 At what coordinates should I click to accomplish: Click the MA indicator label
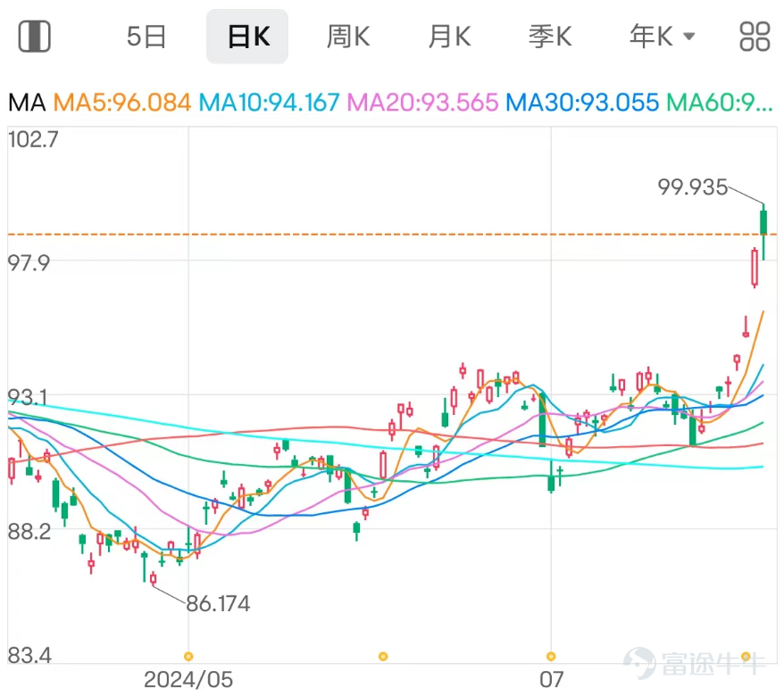click(x=27, y=103)
